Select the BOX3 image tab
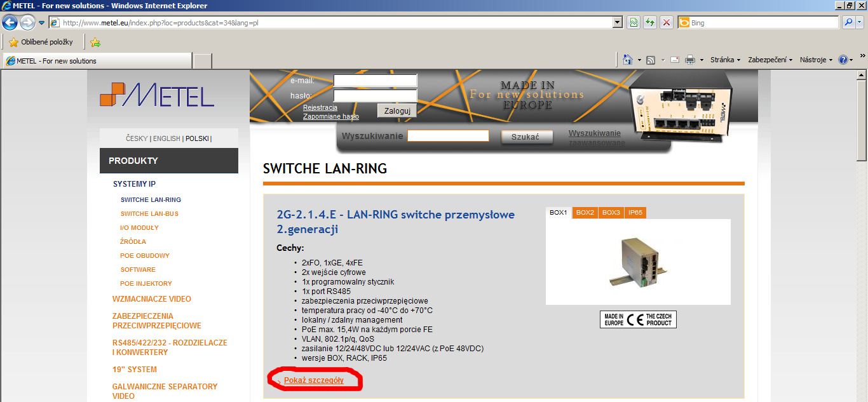Screen dimensions: 868x402 click(x=611, y=213)
